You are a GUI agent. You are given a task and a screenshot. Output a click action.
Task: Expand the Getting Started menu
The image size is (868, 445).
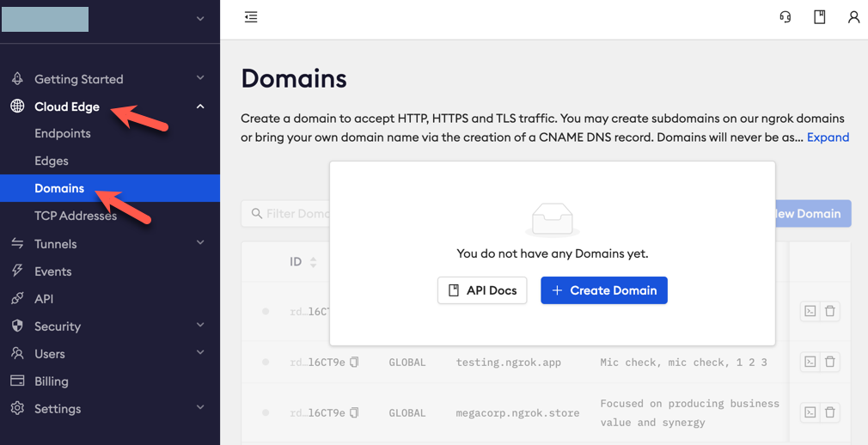point(200,78)
